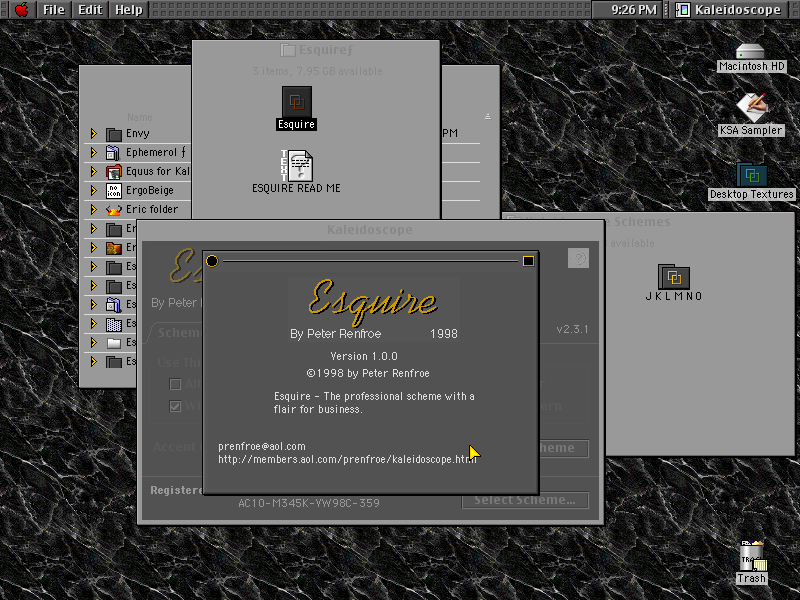Click the registration code AC10-M345K-YW98C-359
Image resolution: width=800 pixels, height=600 pixels.
(309, 503)
